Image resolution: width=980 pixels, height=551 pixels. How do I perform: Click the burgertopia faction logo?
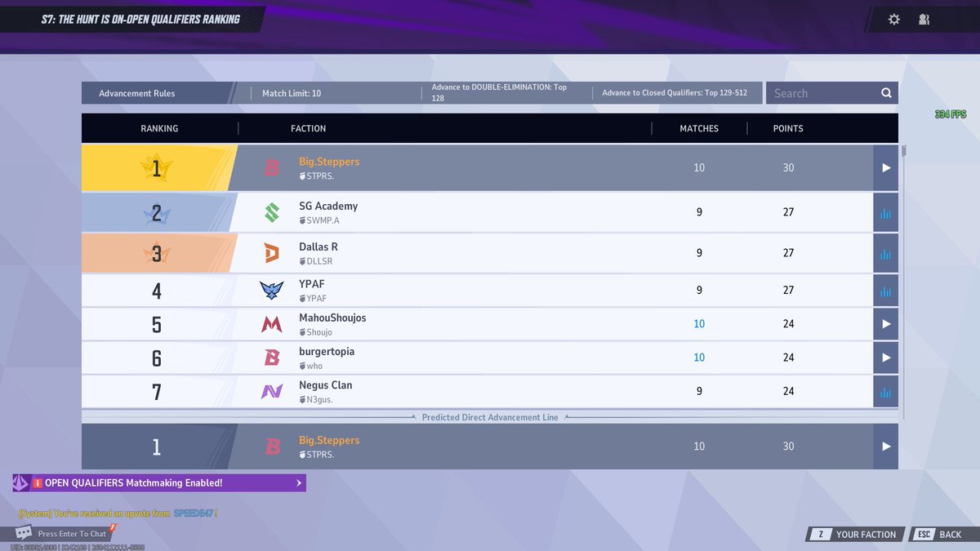coord(272,358)
